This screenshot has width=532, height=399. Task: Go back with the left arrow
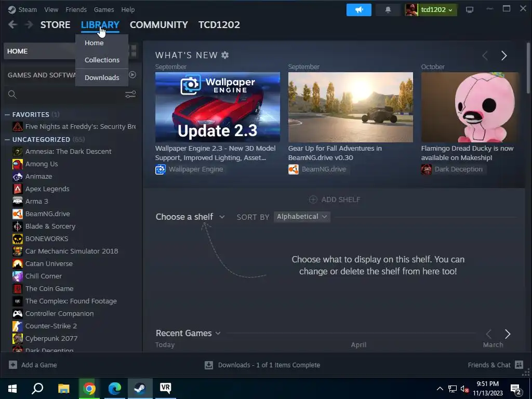click(12, 24)
